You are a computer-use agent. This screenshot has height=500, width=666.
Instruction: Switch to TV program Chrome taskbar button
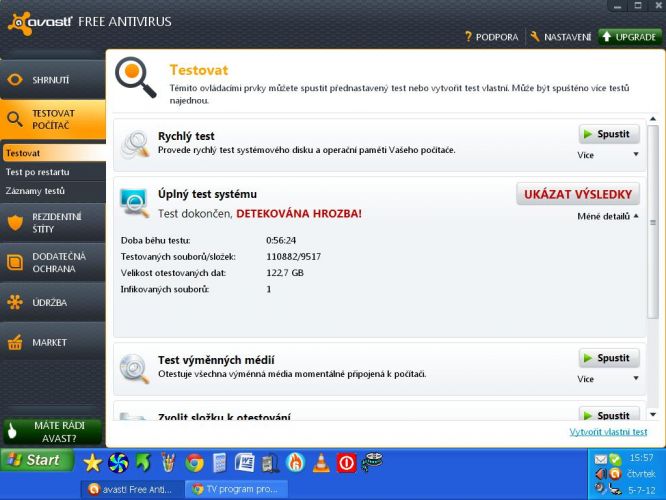(x=237, y=489)
